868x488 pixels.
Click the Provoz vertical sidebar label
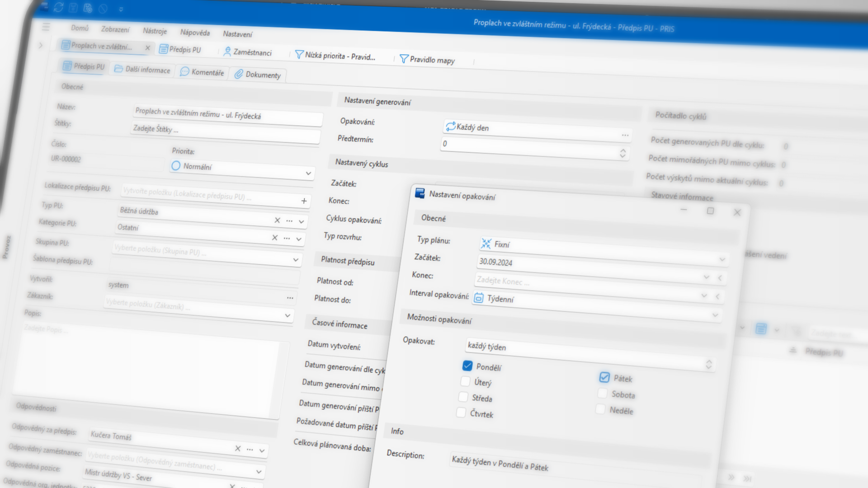tap(6, 247)
